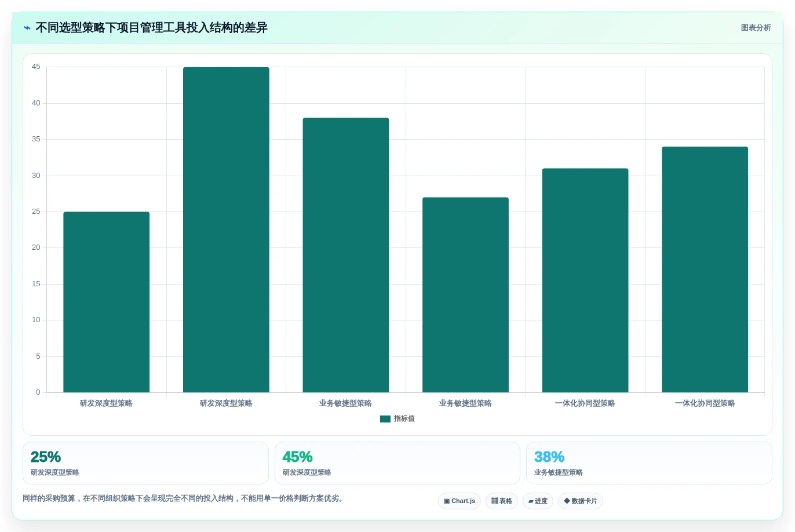795x532 pixels.
Task: Click the tallest bar valued 45
Action: pyautogui.click(x=226, y=229)
